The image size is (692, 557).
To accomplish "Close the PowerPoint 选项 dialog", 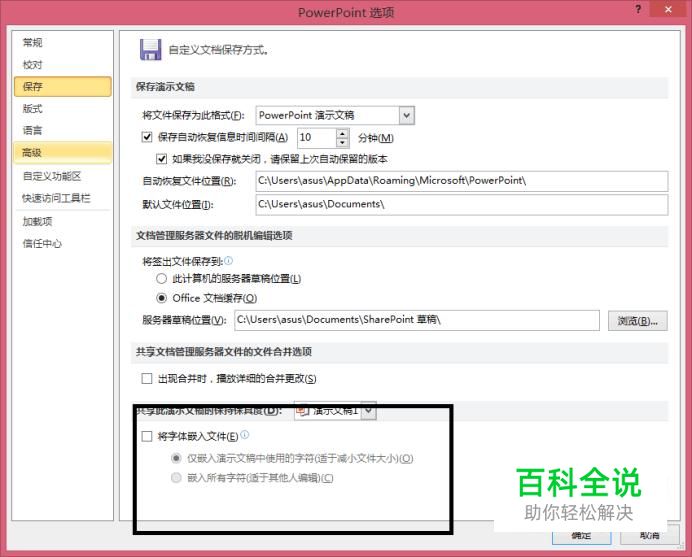I will [x=669, y=9].
